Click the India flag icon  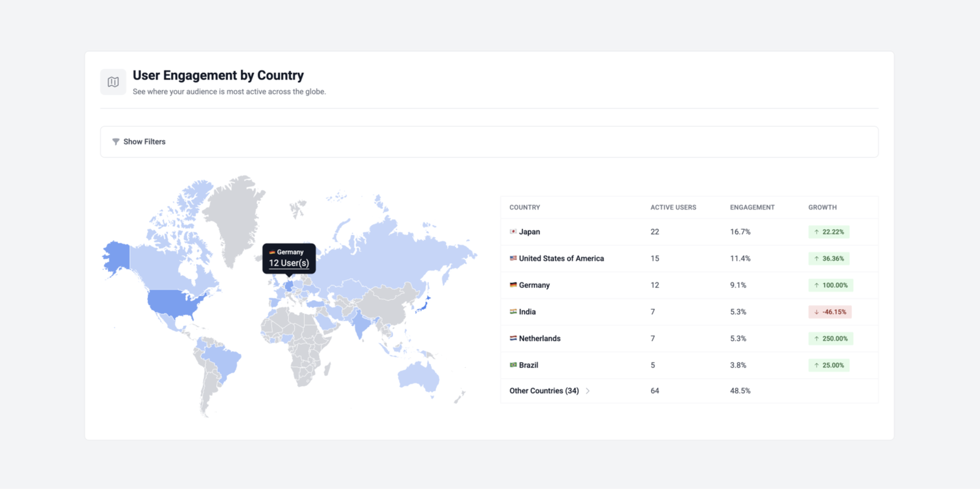tap(513, 312)
